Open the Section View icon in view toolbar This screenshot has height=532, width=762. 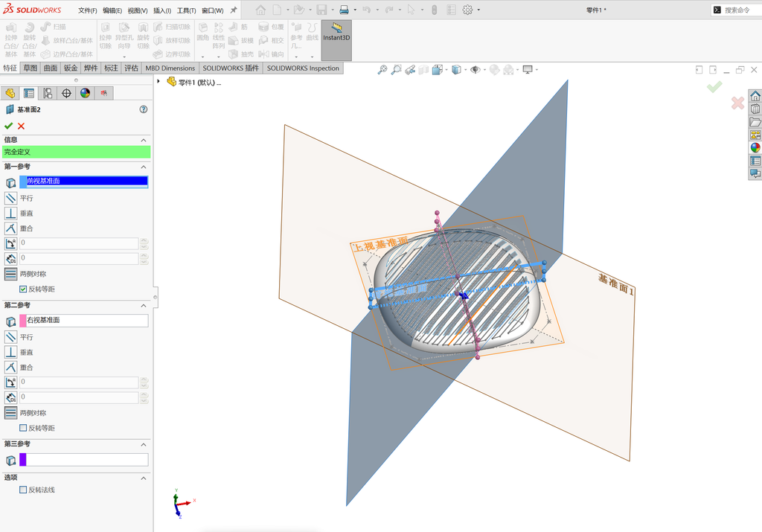[x=423, y=70]
